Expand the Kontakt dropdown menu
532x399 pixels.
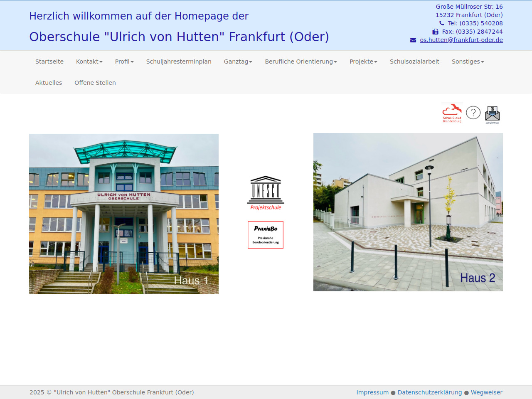(89, 62)
